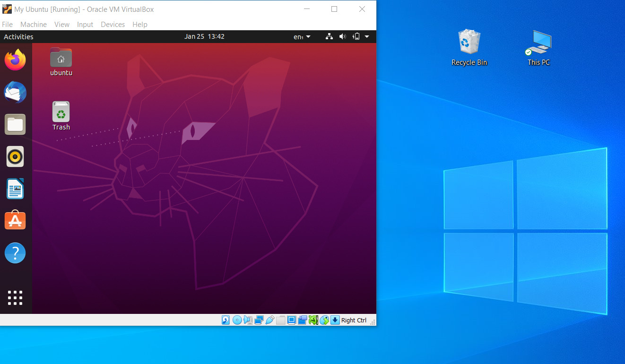The height and width of the screenshot is (364, 625).
Task: Launch Thunderbird Mail from the dock
Action: click(x=15, y=92)
